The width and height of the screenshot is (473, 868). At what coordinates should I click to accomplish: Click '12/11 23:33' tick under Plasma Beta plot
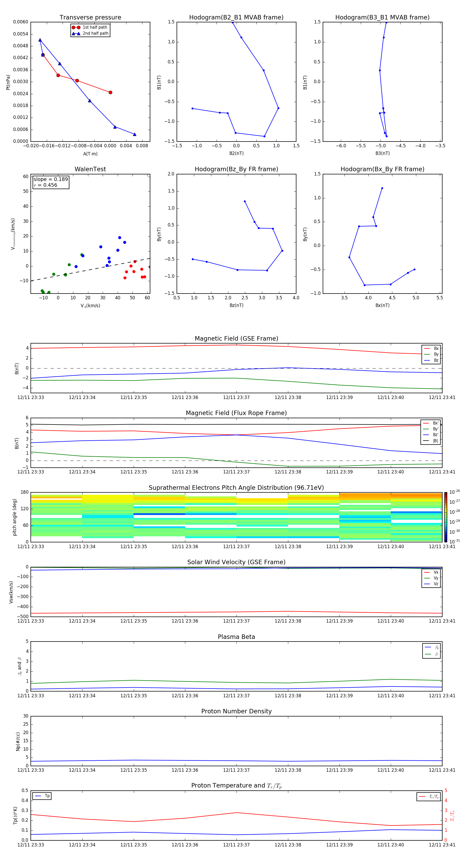[x=31, y=695]
